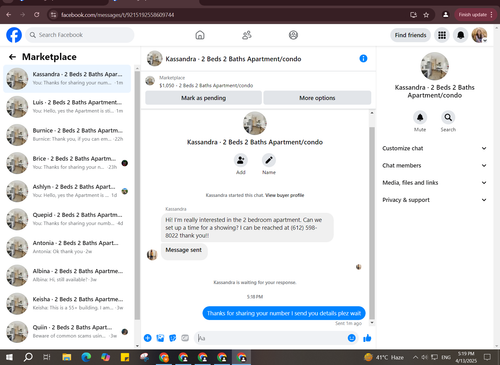Open the browser profile icon
The height and width of the screenshot is (365, 500).
(445, 15)
